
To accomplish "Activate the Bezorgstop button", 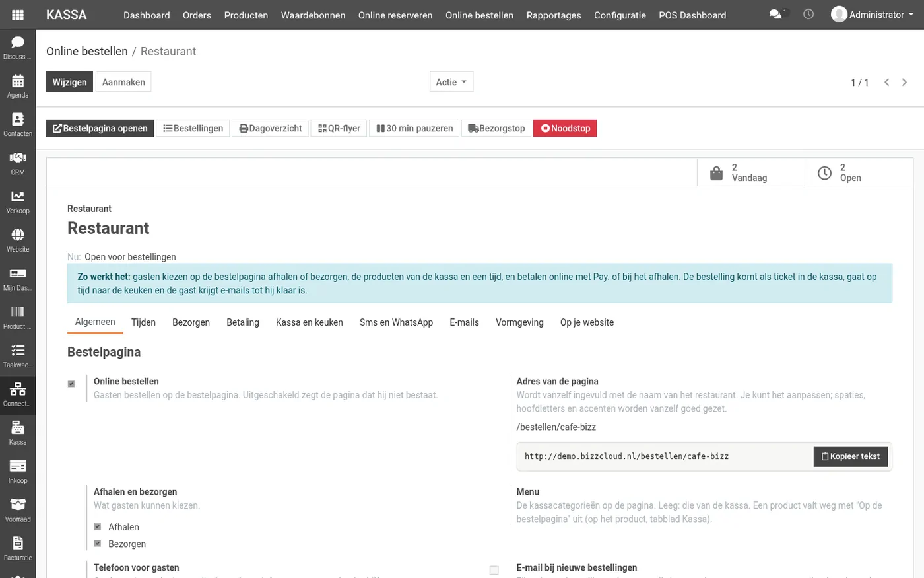I will click(x=496, y=128).
